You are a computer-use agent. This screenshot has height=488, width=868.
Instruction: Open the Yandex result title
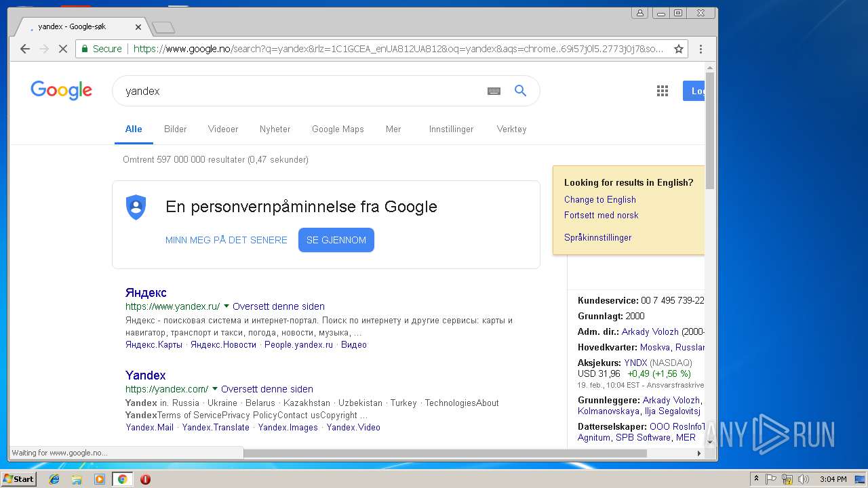pyautogui.click(x=146, y=375)
